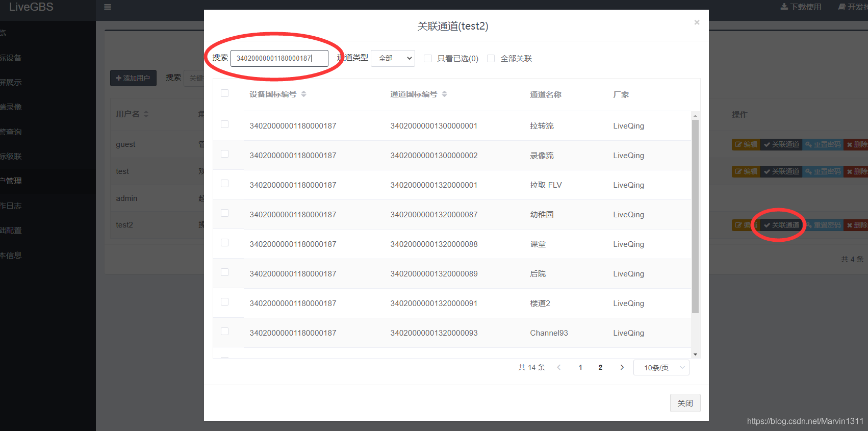
Task: Open the 10条/页 page size dropdown
Action: click(661, 368)
